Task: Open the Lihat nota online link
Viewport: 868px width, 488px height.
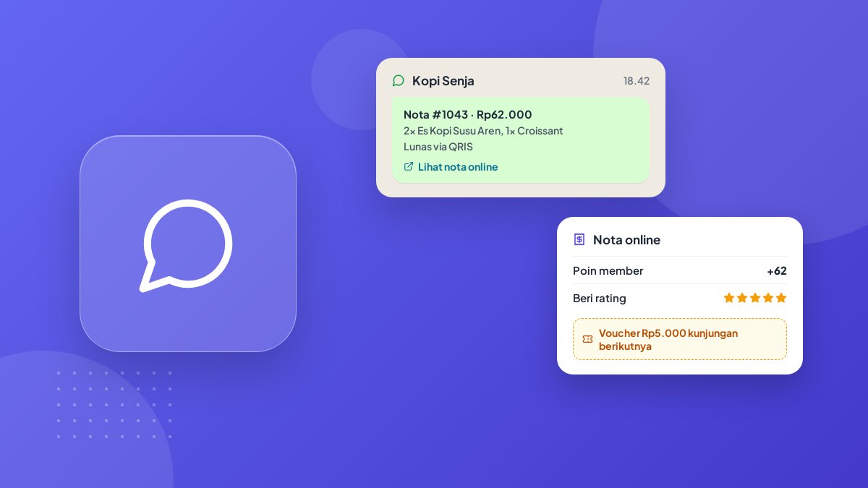Action: click(x=458, y=167)
